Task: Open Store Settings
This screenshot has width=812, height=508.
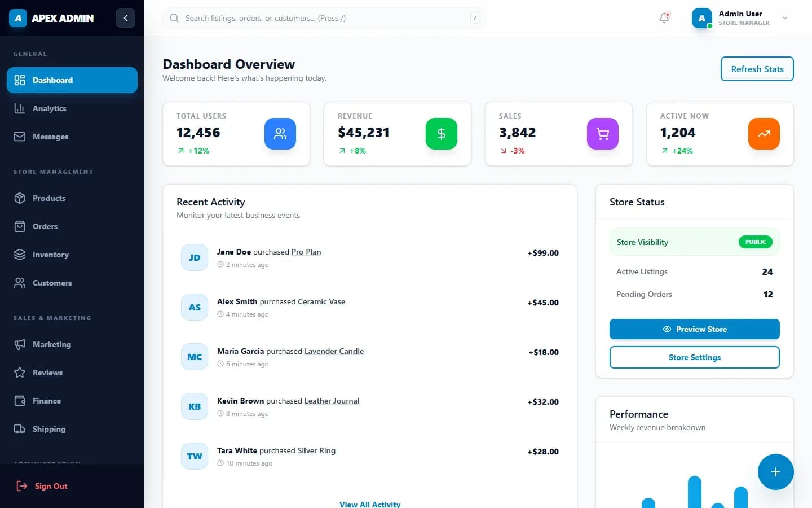Action: (x=695, y=357)
